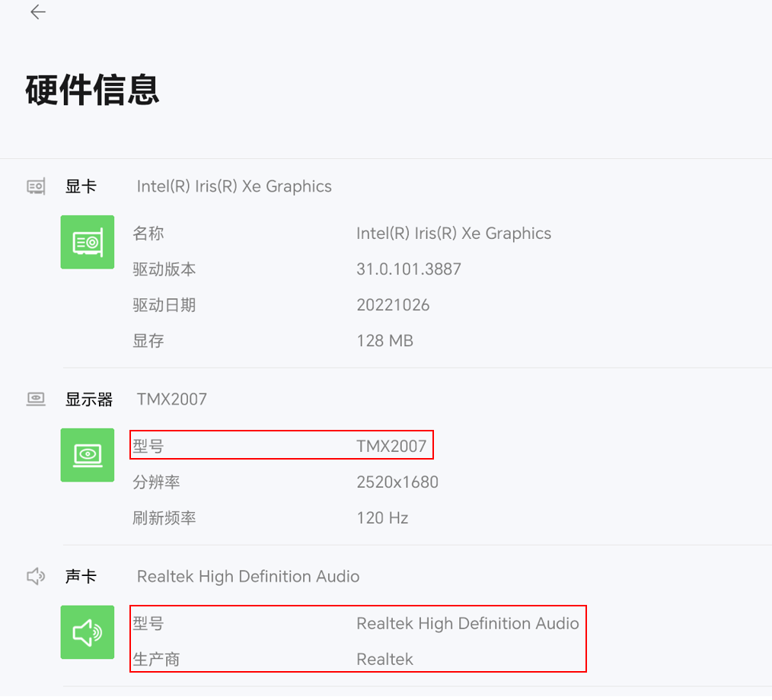Click the 硬件信息 page title
The width and height of the screenshot is (772, 700).
pyautogui.click(x=92, y=91)
